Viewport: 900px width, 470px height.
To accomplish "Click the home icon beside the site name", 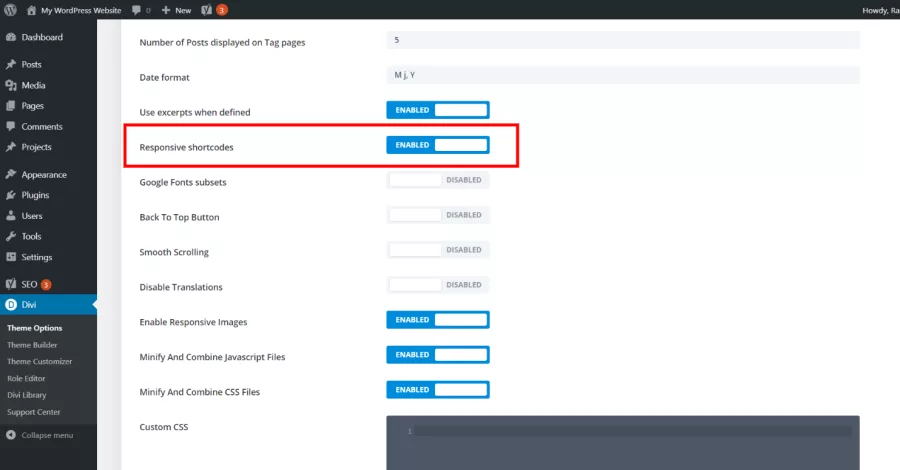I will (x=31, y=10).
